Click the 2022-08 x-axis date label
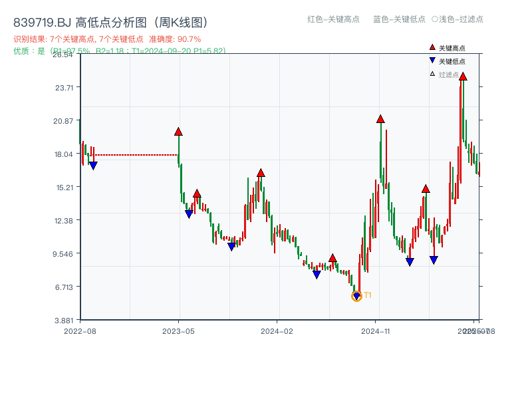532x399 pixels. click(82, 328)
